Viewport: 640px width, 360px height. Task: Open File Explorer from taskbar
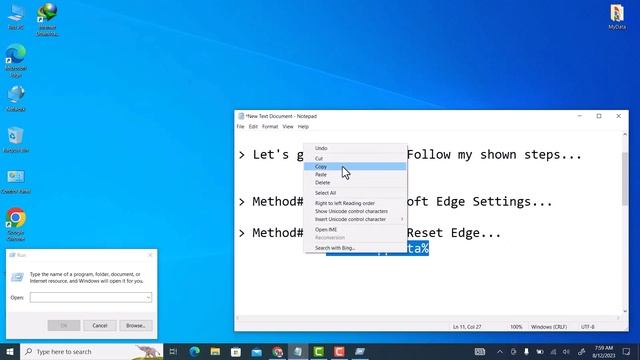pyautogui.click(x=215, y=351)
